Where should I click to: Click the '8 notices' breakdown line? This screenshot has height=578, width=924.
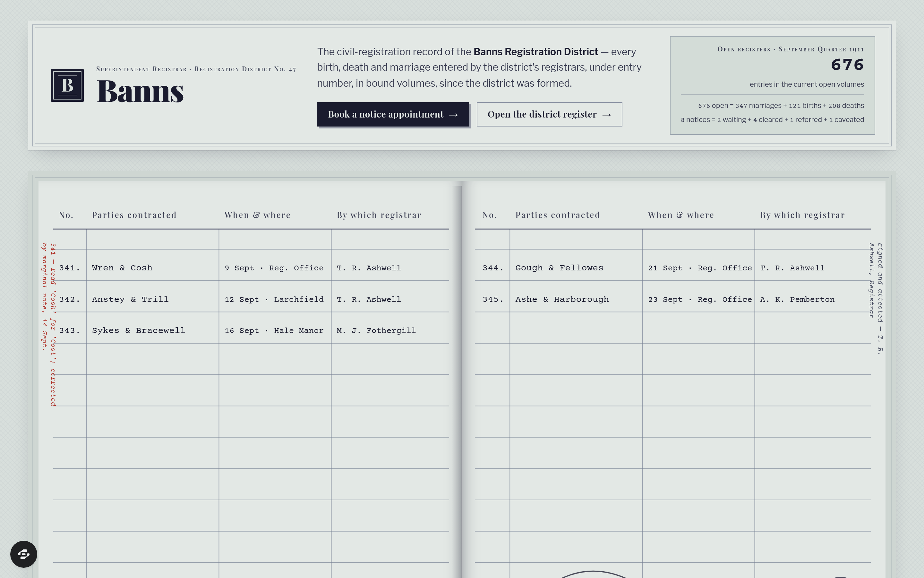coord(772,120)
